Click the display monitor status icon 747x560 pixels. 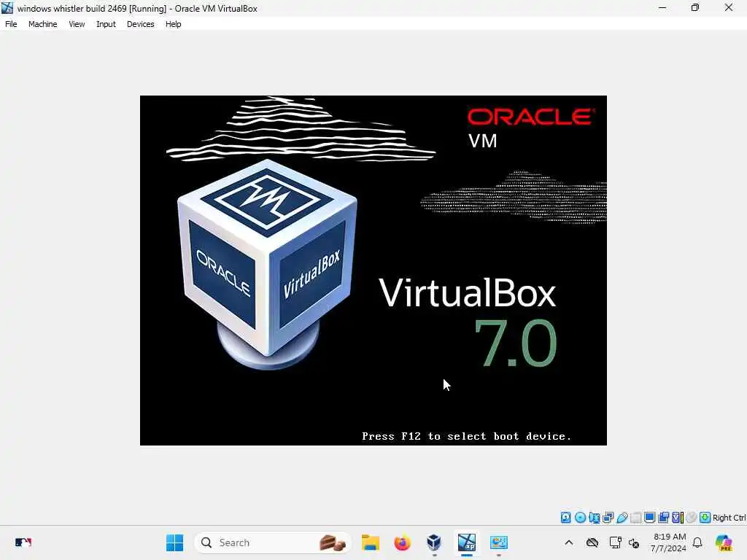[x=649, y=518]
